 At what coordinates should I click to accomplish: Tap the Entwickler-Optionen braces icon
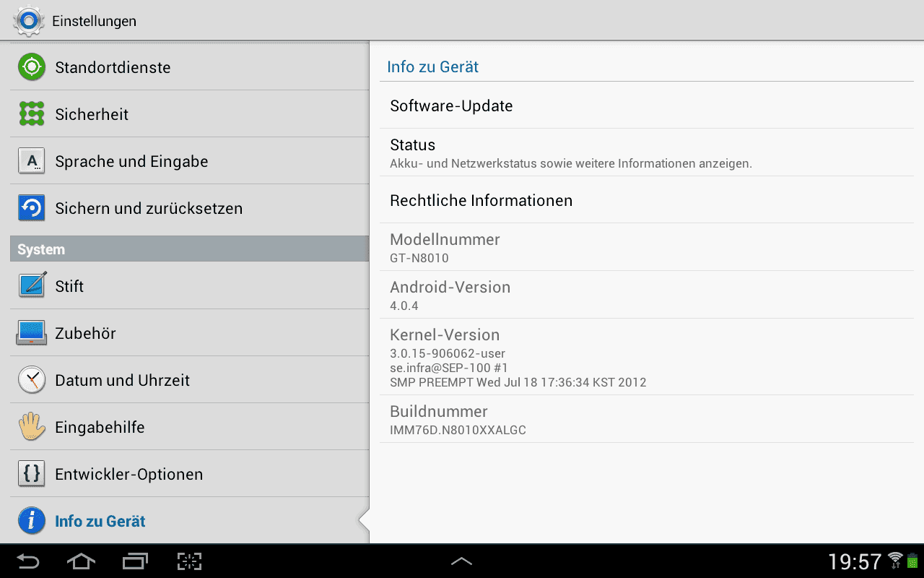(31, 474)
